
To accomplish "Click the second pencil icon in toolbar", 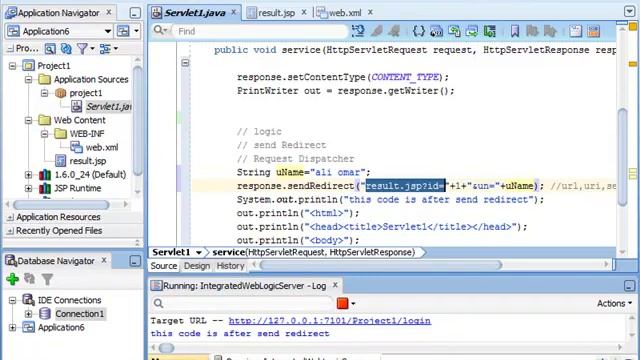I will click(394, 31).
